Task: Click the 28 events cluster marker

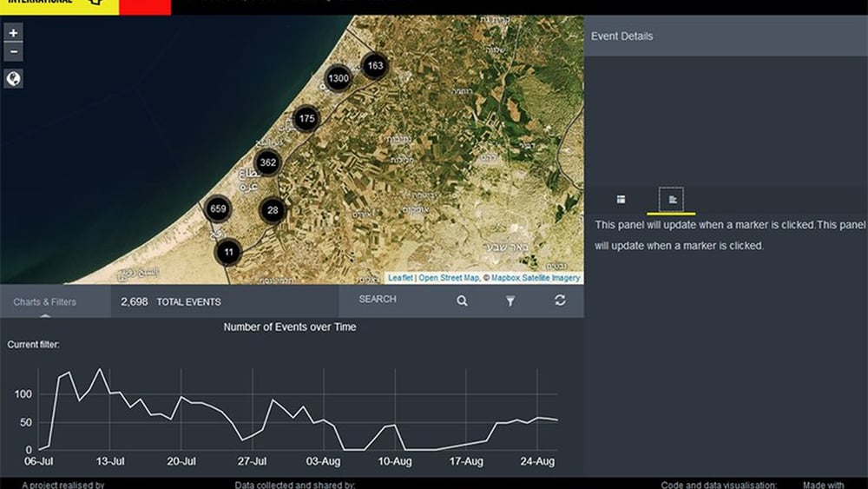Action: pos(273,210)
